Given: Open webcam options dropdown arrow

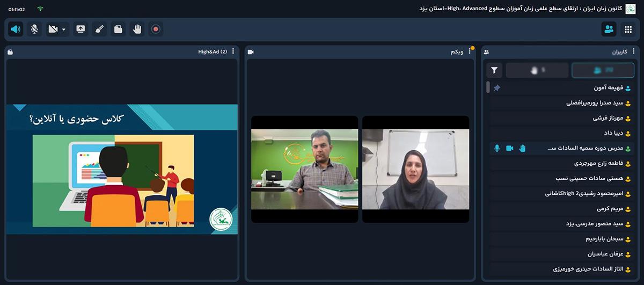Looking at the screenshot, I should (64, 29).
